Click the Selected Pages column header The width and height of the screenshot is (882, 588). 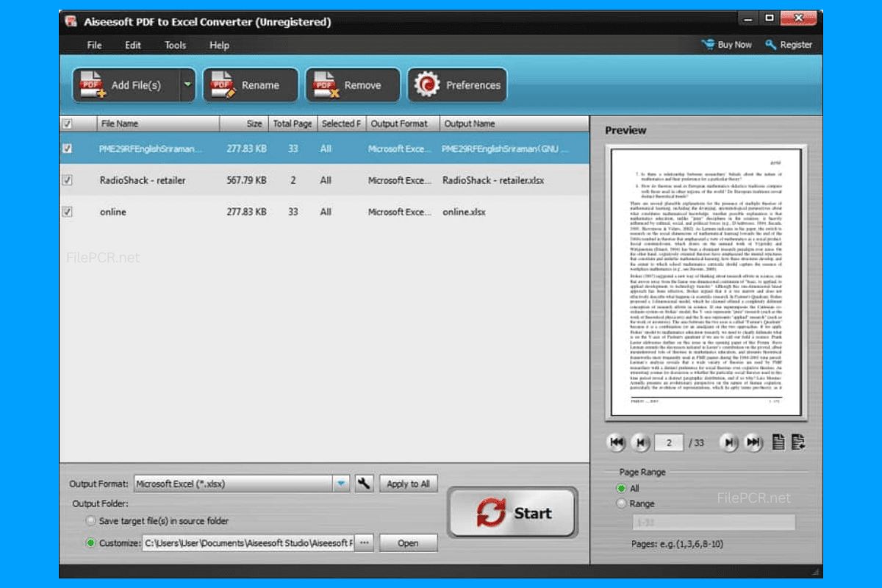click(x=341, y=123)
